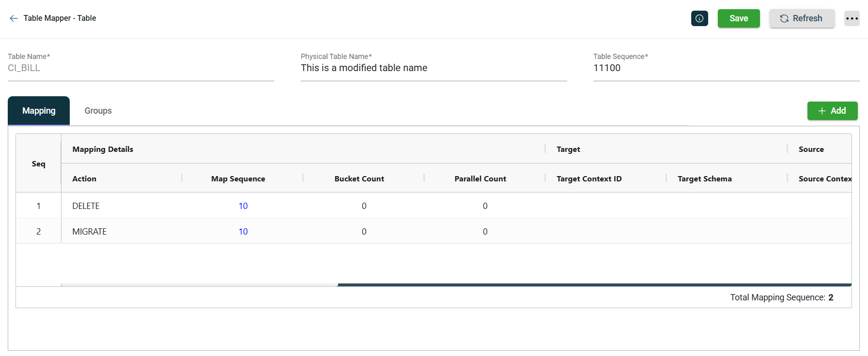Click the Table Name field
Screen dimensions: 868x356
tap(140, 68)
